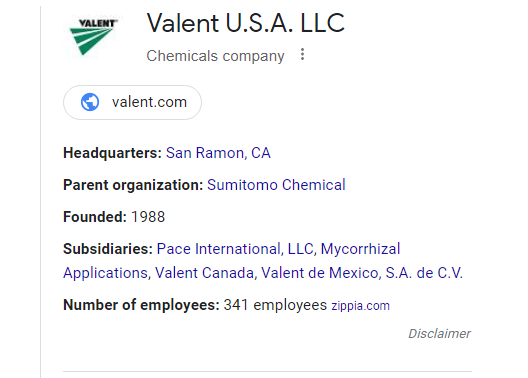The height and width of the screenshot is (378, 528).
Task: Visit the valent.com website button
Action: tap(132, 102)
